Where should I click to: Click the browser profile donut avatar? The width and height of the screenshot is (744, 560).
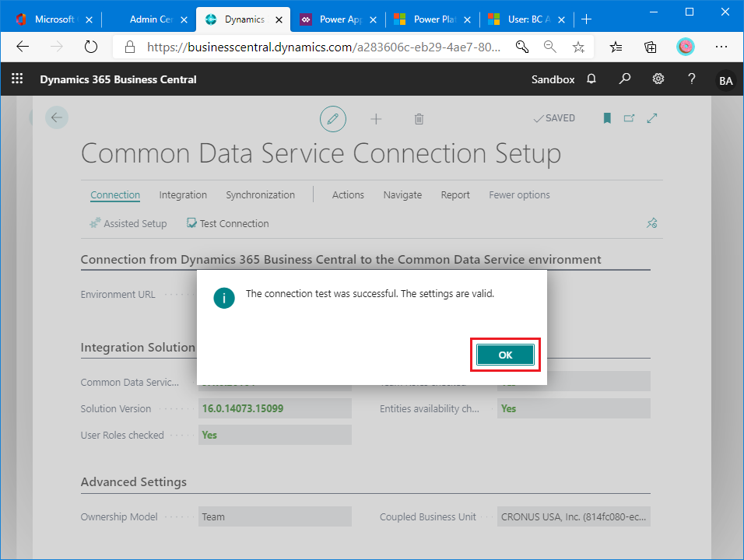(685, 47)
